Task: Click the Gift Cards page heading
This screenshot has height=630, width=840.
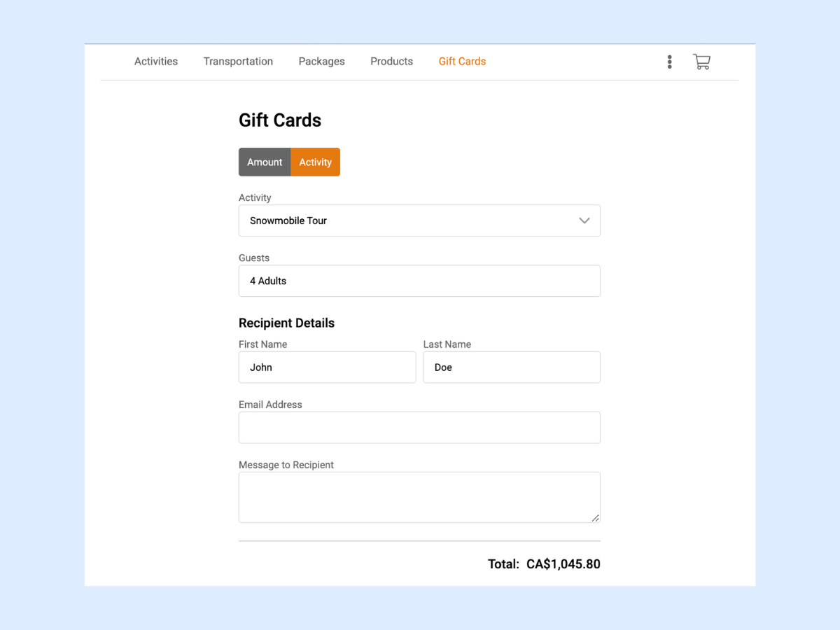Action: [x=280, y=120]
